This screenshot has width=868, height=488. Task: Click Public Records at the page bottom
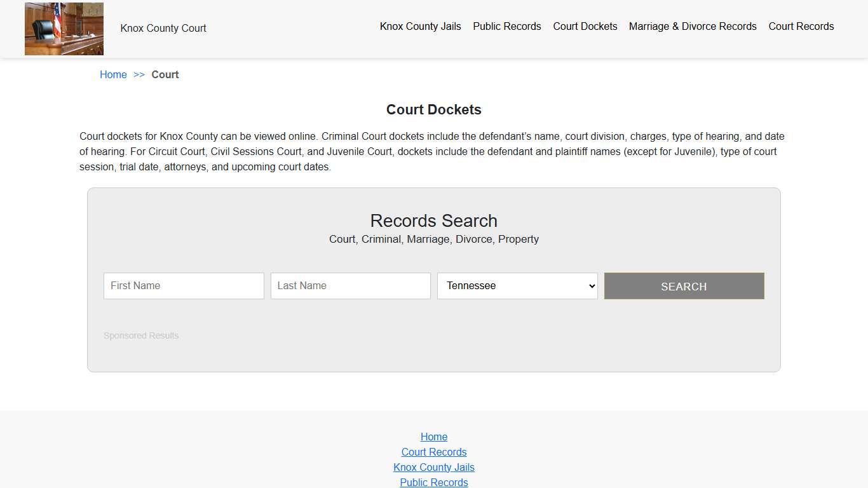click(x=434, y=482)
